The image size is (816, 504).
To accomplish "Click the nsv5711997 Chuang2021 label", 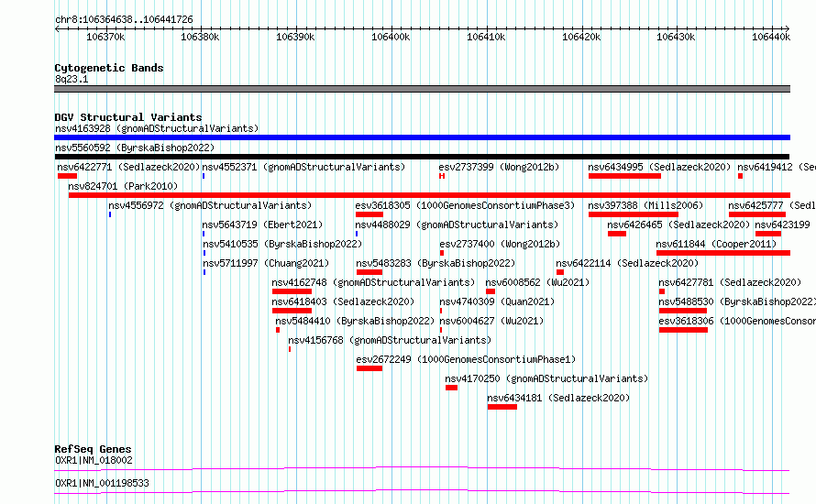I will tap(266, 263).
